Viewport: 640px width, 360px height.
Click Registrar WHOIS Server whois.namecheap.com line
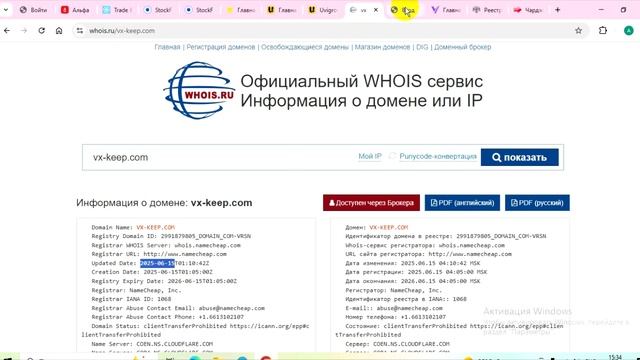click(166, 245)
